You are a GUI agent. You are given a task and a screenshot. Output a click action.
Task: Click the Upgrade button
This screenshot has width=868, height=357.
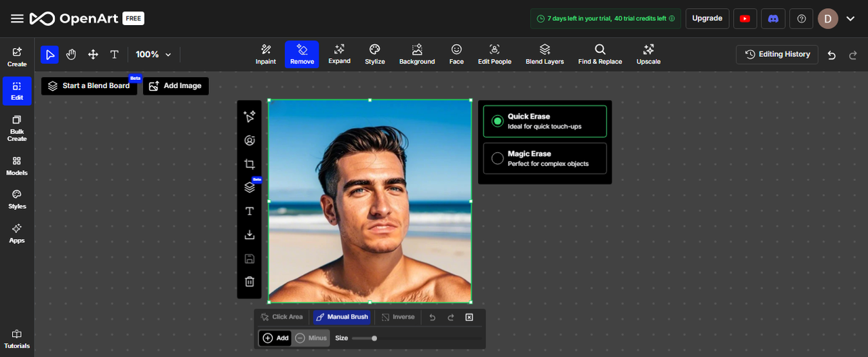(x=707, y=18)
